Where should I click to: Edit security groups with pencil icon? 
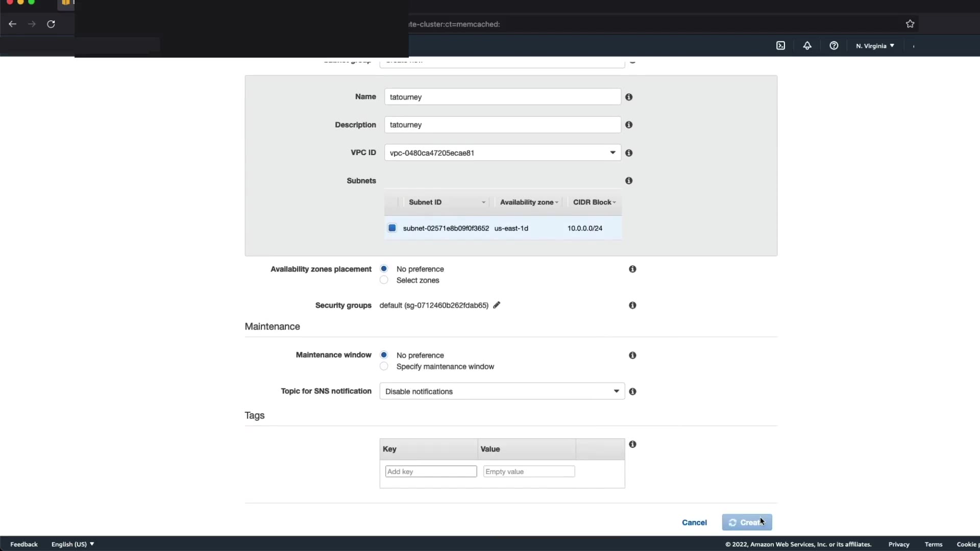click(497, 305)
